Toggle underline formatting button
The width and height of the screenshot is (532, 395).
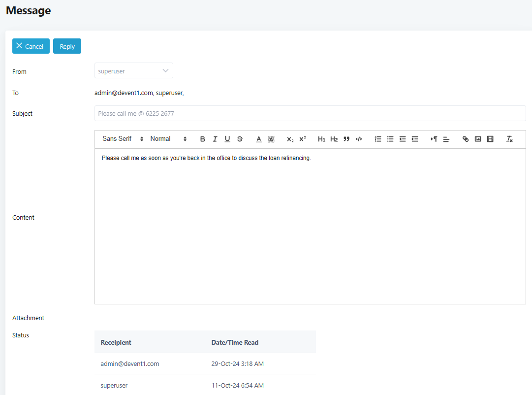click(x=227, y=139)
